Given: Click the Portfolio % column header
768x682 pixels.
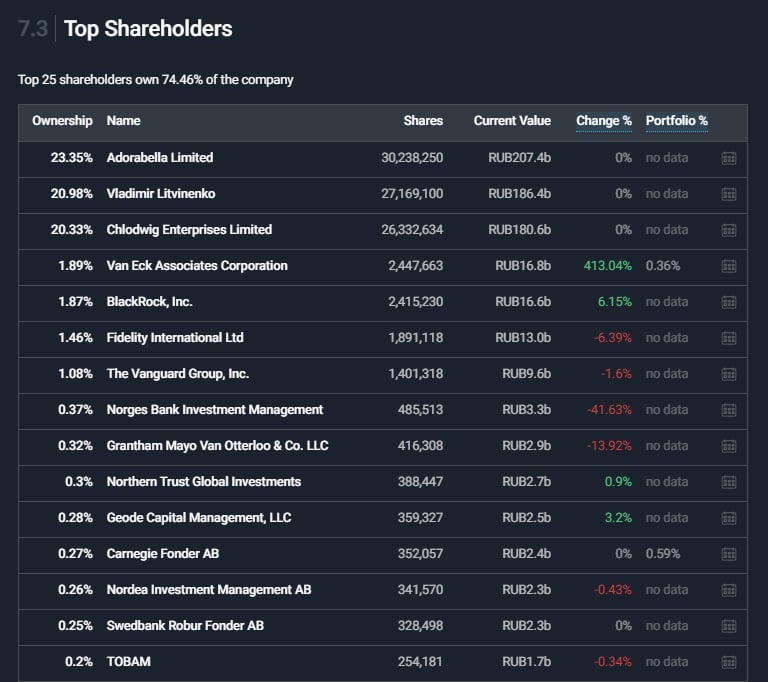Looking at the screenshot, I should click(676, 121).
